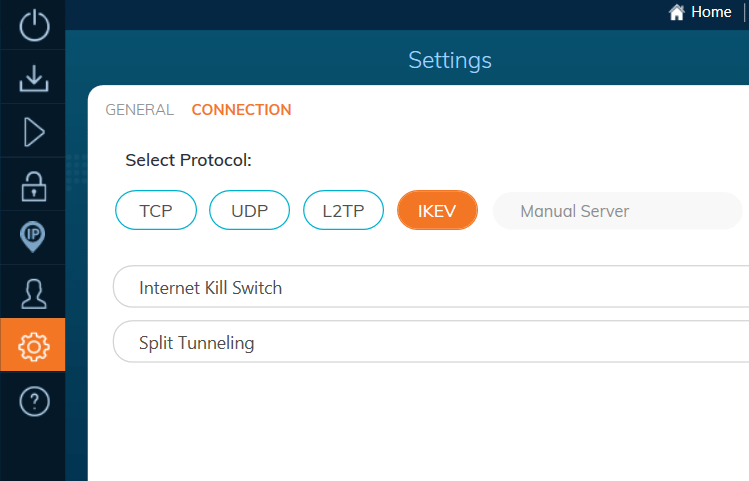Click the IP location pin icon
This screenshot has width=749, height=481.
(33, 237)
